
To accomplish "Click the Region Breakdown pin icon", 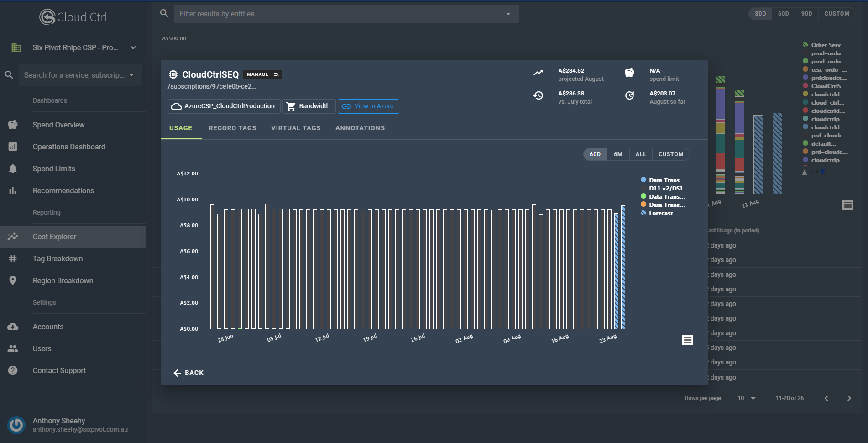I will (x=13, y=280).
